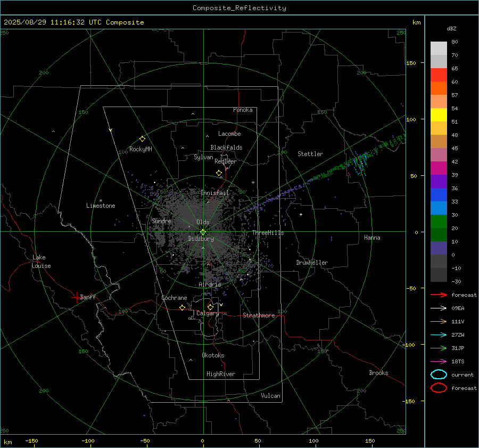
Task: Click the red forecast arrow in legend
Action: click(x=439, y=295)
